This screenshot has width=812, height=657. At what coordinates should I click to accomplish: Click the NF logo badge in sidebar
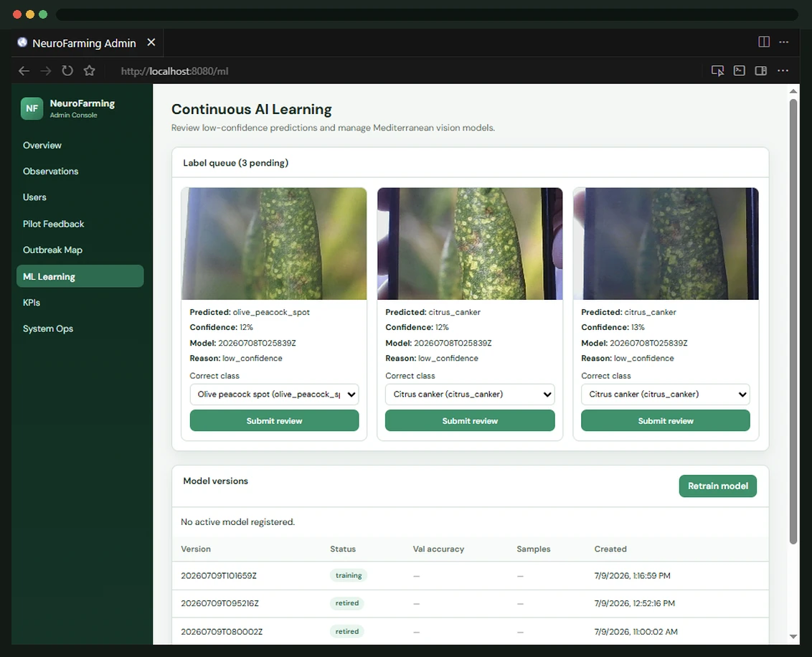pyautogui.click(x=32, y=108)
